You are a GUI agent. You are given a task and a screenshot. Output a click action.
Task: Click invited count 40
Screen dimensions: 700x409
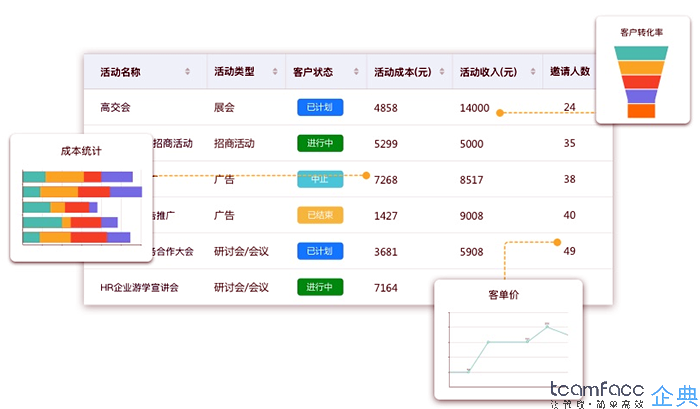pyautogui.click(x=570, y=215)
